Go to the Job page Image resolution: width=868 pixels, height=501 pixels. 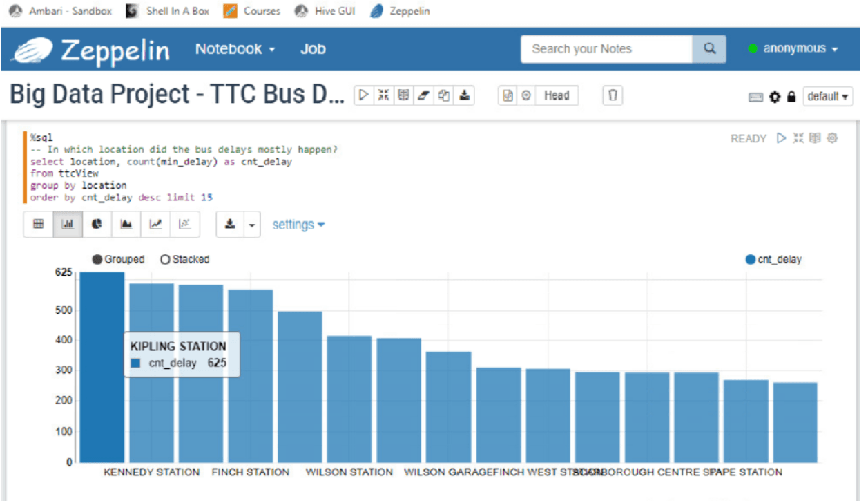pos(313,49)
